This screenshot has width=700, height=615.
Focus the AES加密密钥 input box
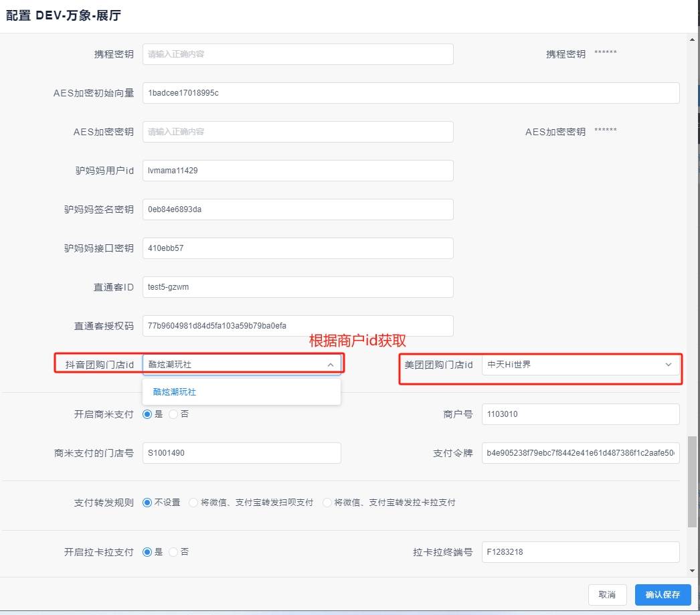[x=298, y=132]
